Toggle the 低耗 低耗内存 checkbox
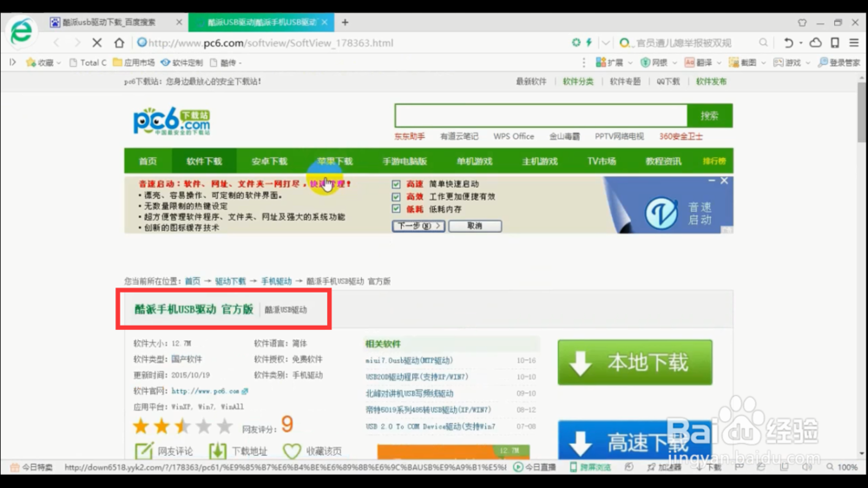The height and width of the screenshot is (488, 868). [396, 208]
